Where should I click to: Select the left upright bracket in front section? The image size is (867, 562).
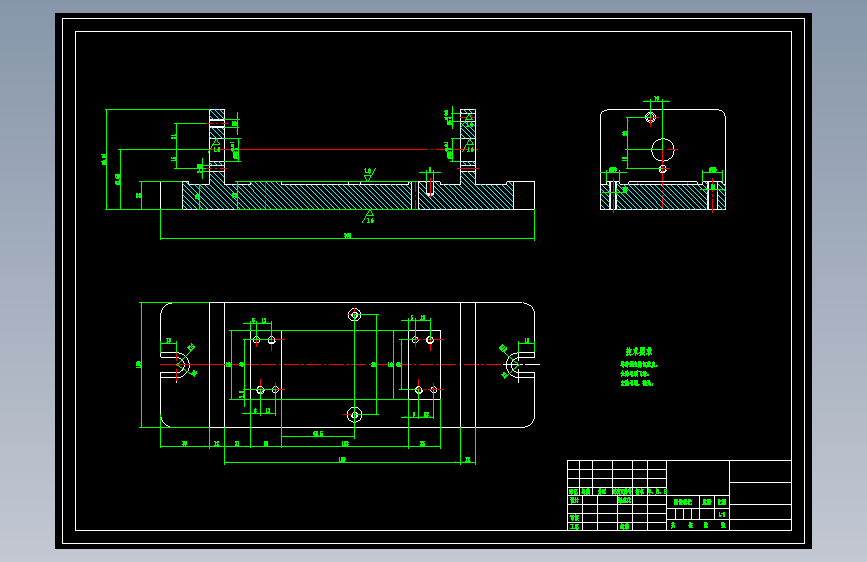[x=217, y=147]
